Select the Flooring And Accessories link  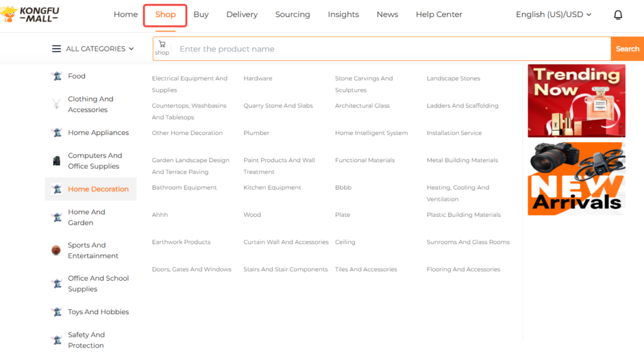(x=464, y=270)
